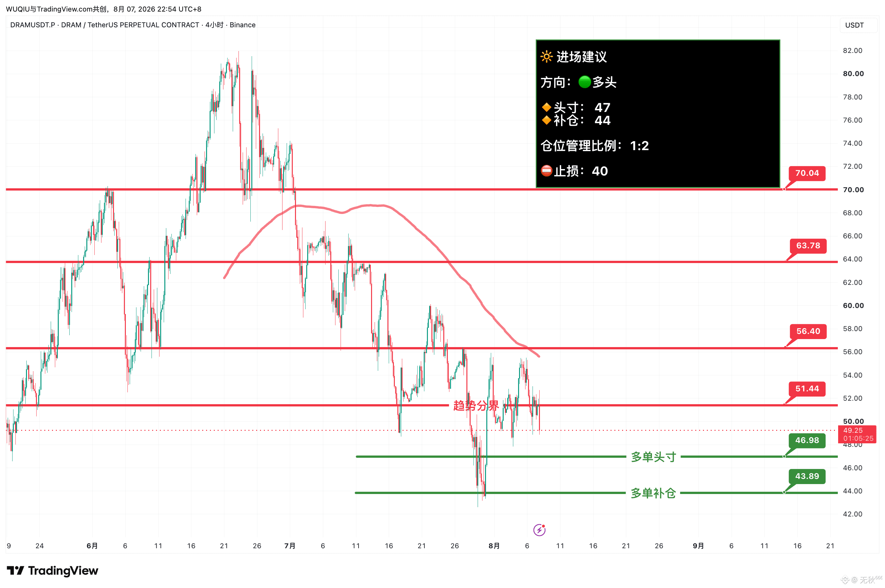The image size is (885, 588).
Task: Click the 8月 date axis label
Action: 494,546
